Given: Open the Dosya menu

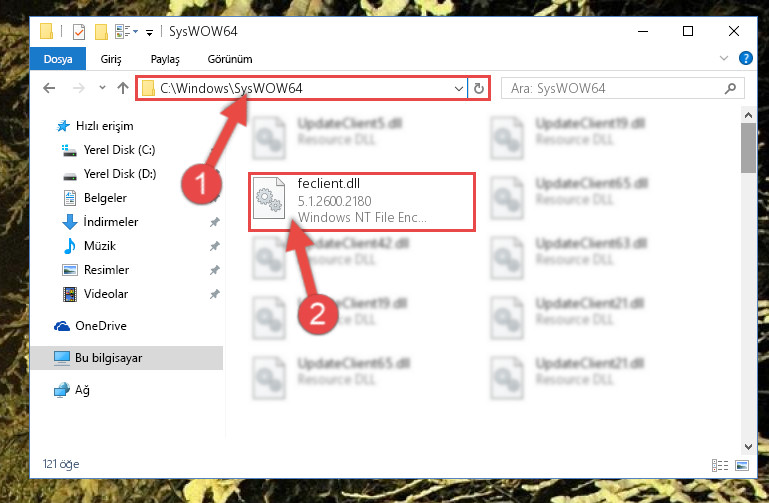Looking at the screenshot, I should click(58, 59).
